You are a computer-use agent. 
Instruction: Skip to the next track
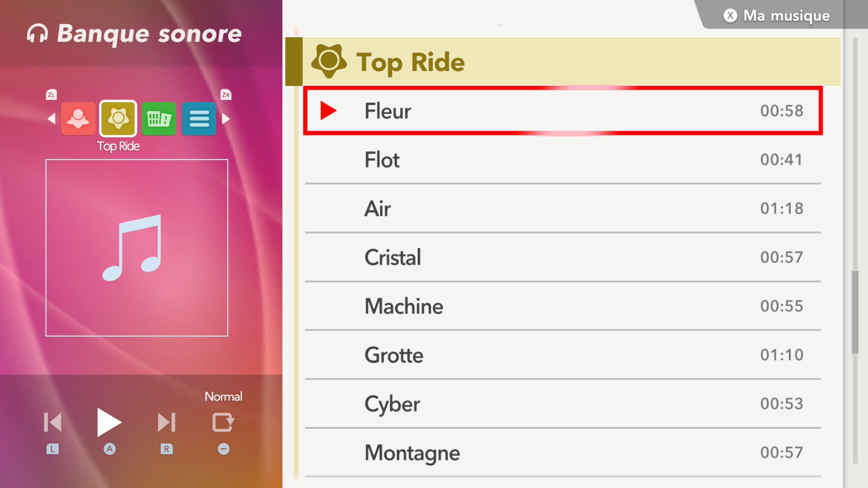(x=166, y=422)
